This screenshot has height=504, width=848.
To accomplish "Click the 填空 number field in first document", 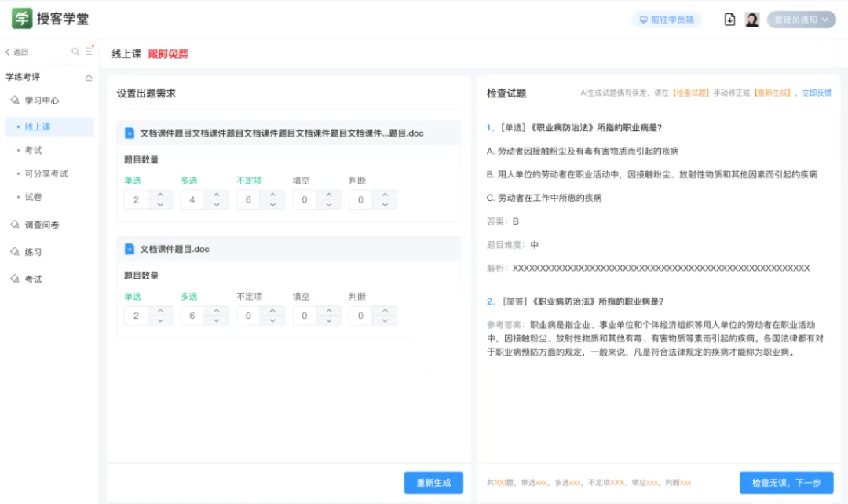I will [x=304, y=200].
